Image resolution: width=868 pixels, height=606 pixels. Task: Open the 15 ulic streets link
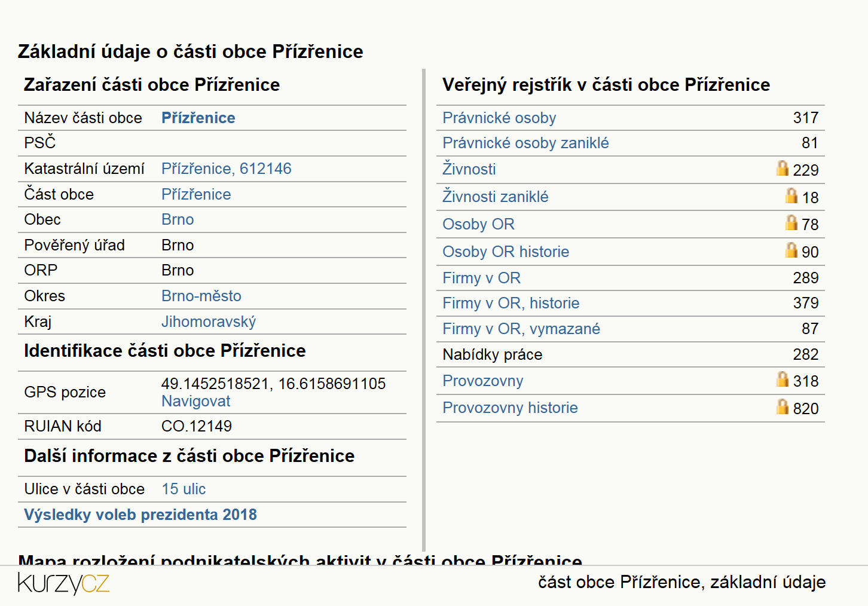[x=184, y=489]
